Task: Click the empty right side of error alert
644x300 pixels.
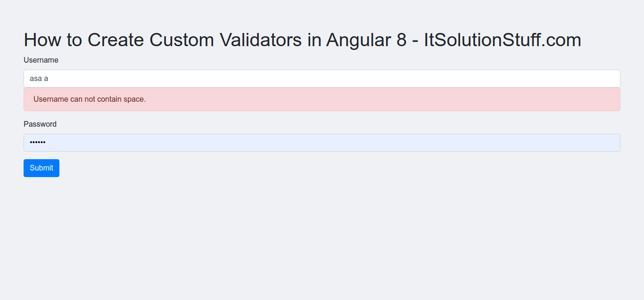Action: tap(519, 99)
